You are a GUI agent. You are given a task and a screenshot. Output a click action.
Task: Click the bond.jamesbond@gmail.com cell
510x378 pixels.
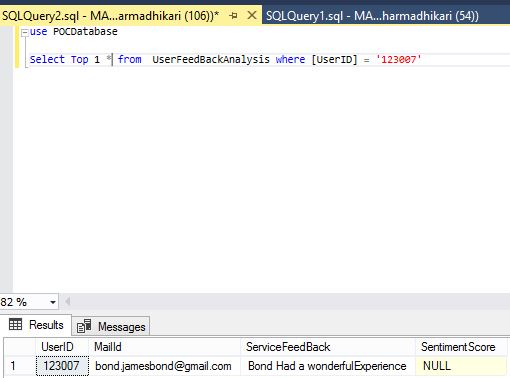164,366
